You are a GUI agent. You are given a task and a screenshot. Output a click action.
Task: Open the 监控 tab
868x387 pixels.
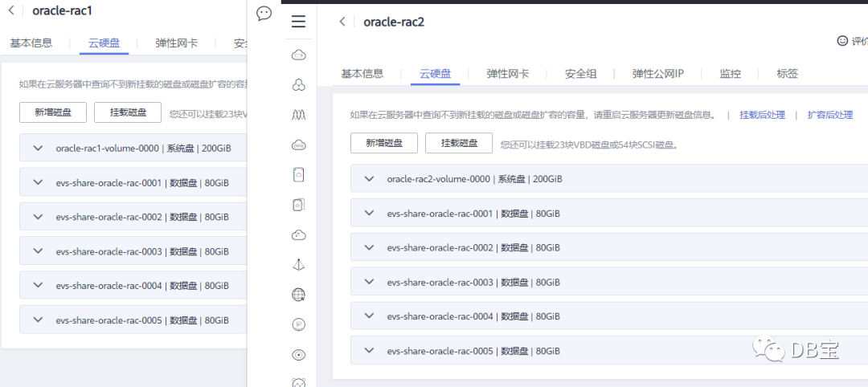pyautogui.click(x=730, y=74)
